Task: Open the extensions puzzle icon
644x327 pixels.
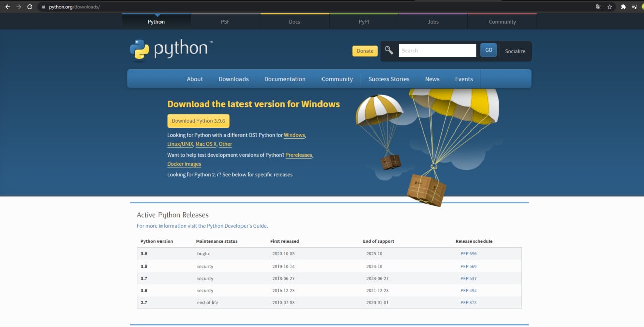Action: pos(623,7)
